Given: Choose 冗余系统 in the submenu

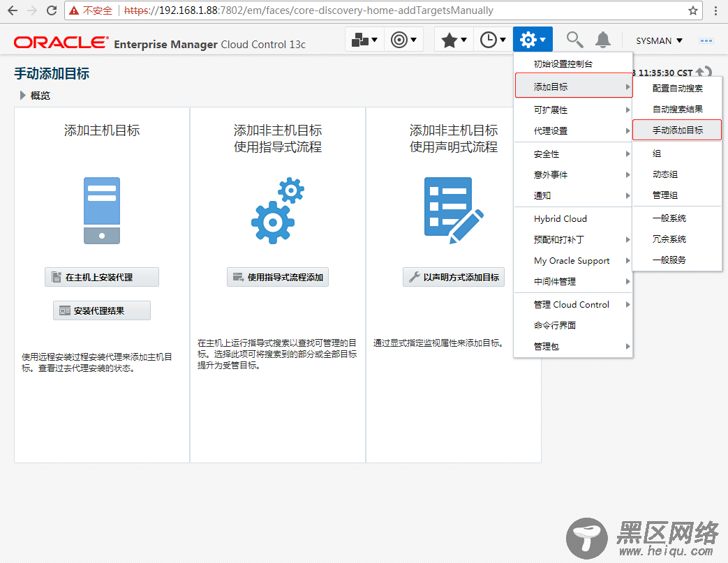Looking at the screenshot, I should 677,239.
